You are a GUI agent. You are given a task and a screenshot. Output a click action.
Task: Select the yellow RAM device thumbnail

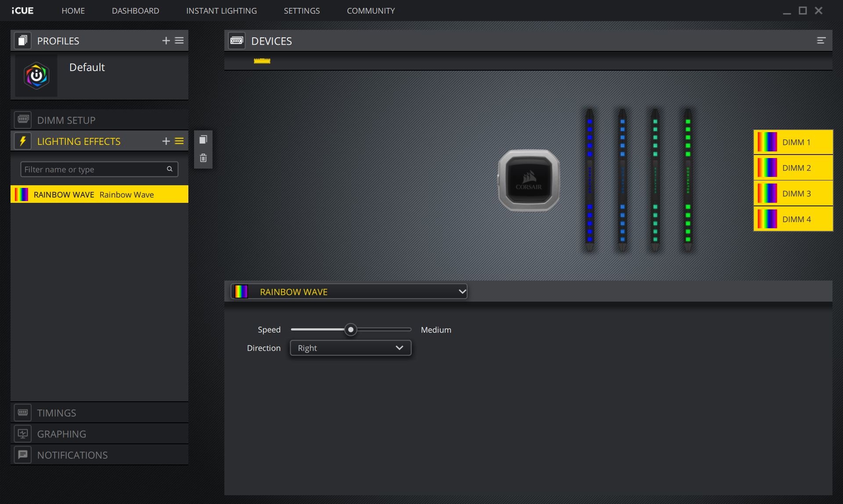[x=262, y=61]
